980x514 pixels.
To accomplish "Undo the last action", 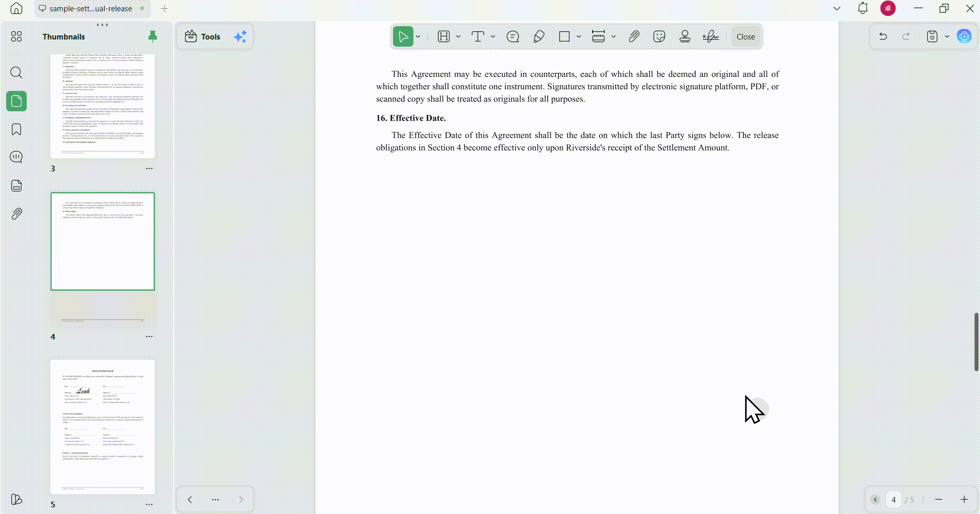I will click(883, 36).
